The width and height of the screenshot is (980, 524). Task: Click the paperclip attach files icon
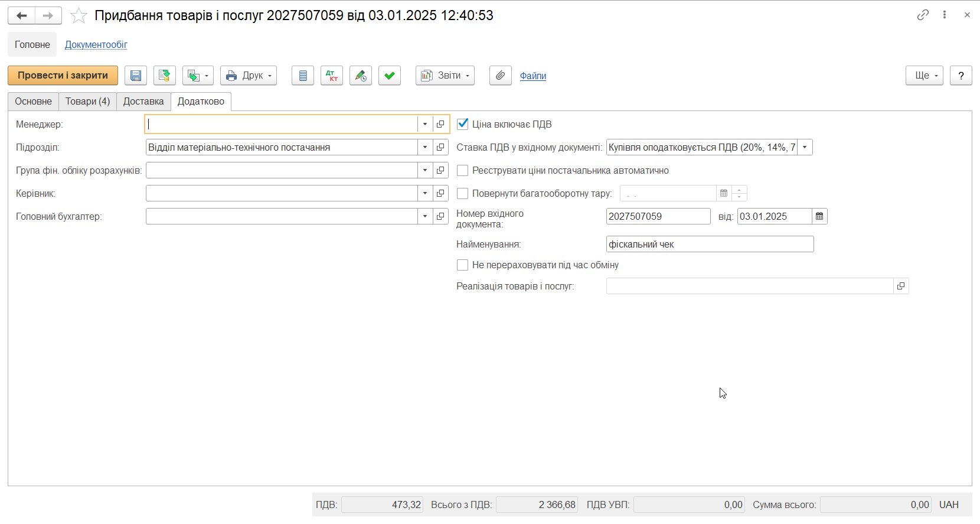(501, 76)
